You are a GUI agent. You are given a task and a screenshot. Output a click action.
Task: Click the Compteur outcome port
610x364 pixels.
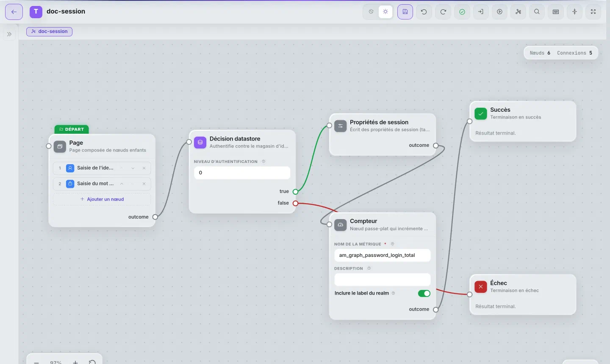tap(435, 309)
